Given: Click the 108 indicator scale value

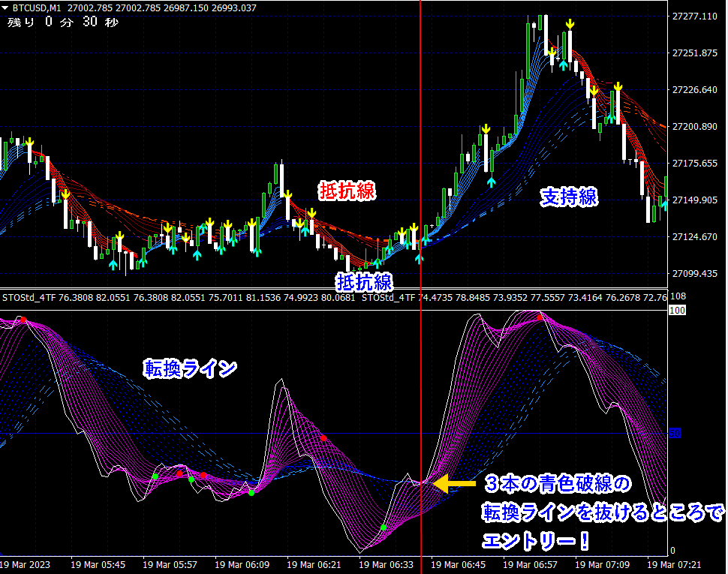Looking at the screenshot, I should [678, 296].
